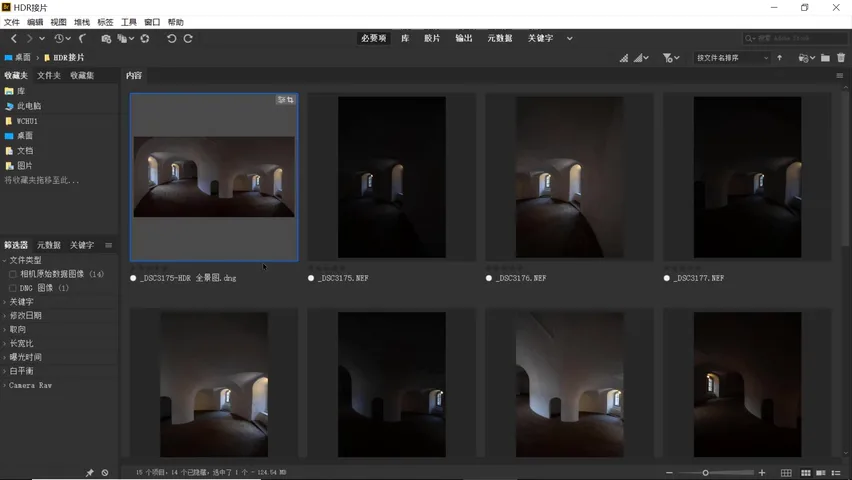Open navigation history chevron next to arrows
This screenshot has width=852, height=480.
[x=42, y=39]
